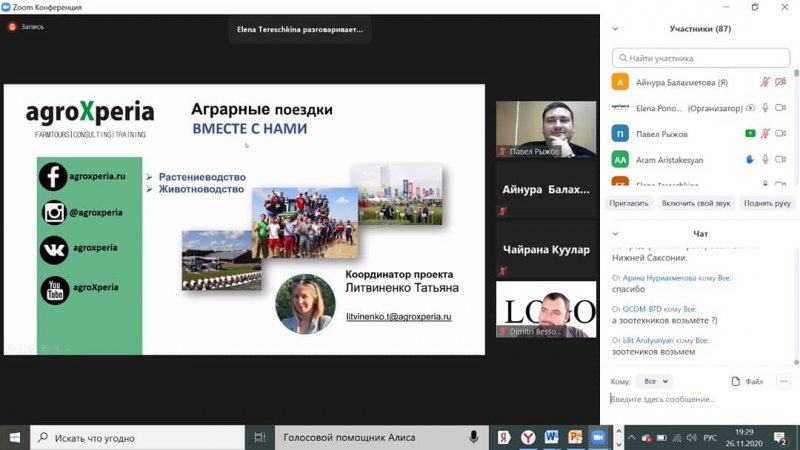Click raised hand icon beside Aram Aristakesyan
This screenshot has width=800, height=450.
(x=750, y=159)
